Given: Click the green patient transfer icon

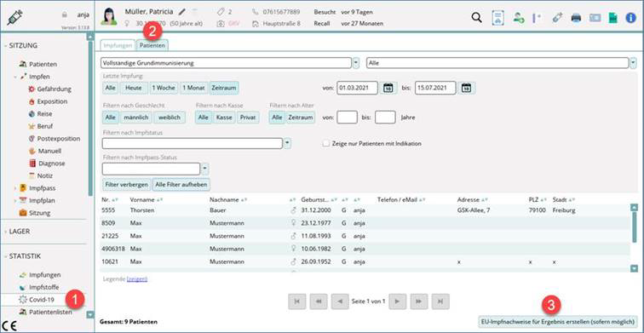Looking at the screenshot, I should (518, 18).
